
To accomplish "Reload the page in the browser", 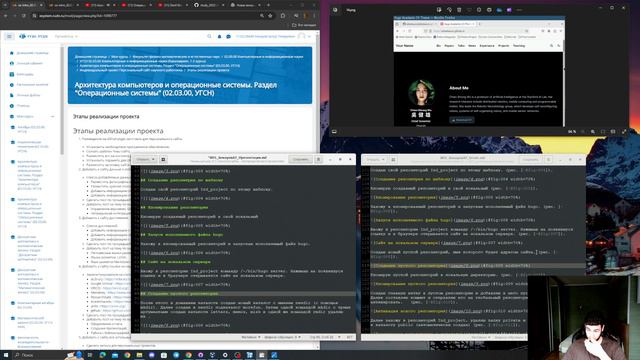I will pyautogui.click(x=24, y=16).
